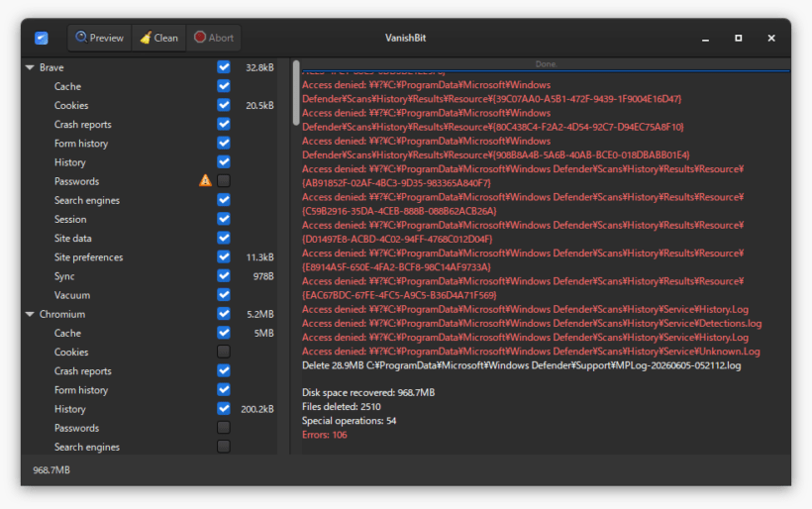The height and width of the screenshot is (509, 812).
Task: Enable the Brave Passwords checkbox
Action: pyautogui.click(x=224, y=180)
